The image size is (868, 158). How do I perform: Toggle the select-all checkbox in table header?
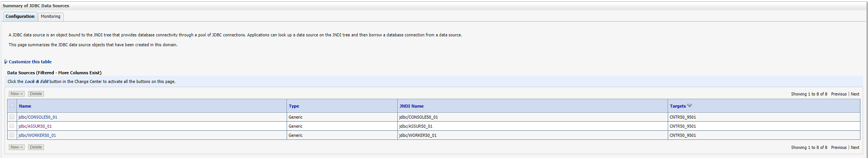12,106
